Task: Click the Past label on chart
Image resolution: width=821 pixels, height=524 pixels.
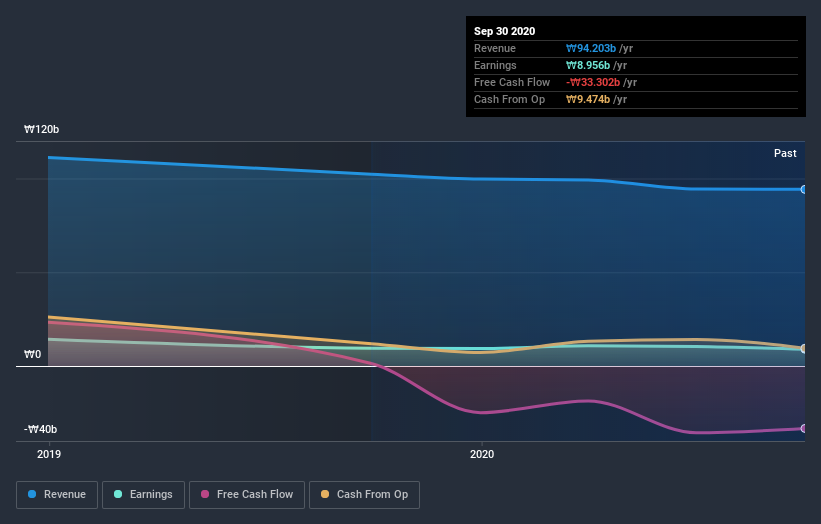Action: (785, 153)
